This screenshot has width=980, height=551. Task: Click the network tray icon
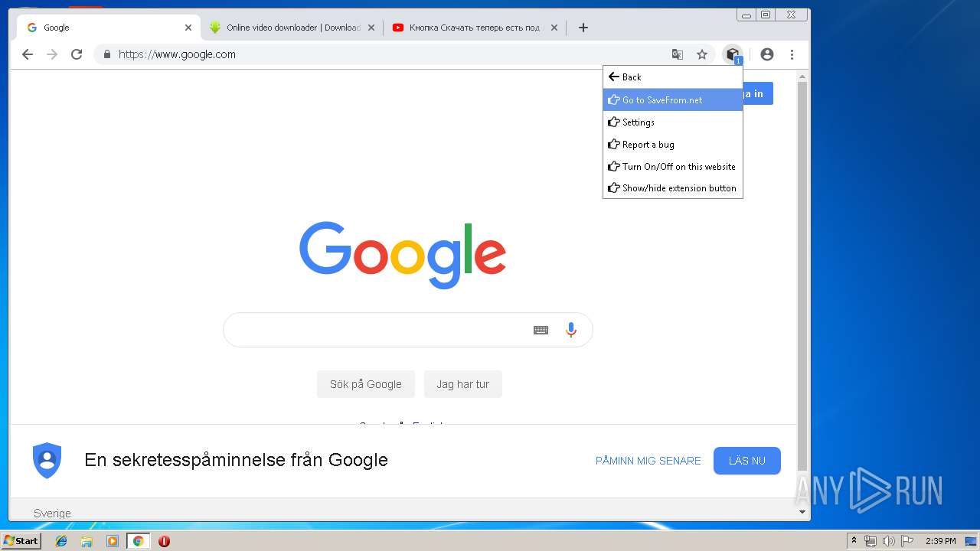point(871,541)
